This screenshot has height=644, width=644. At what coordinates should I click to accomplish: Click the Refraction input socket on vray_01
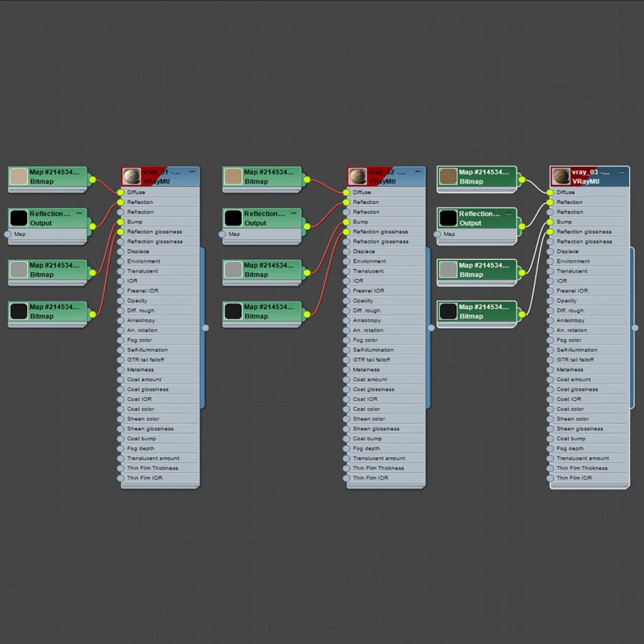pos(120,212)
